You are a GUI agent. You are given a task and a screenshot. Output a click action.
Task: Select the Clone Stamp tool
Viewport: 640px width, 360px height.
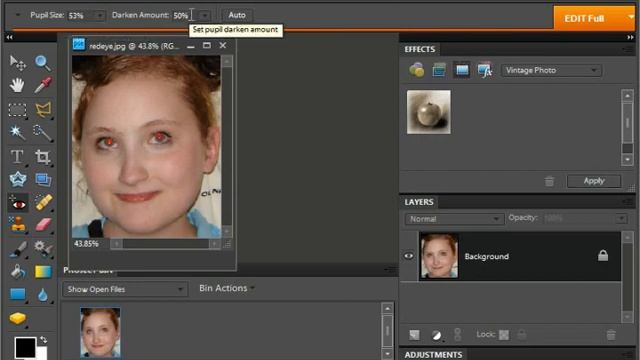[x=18, y=224]
